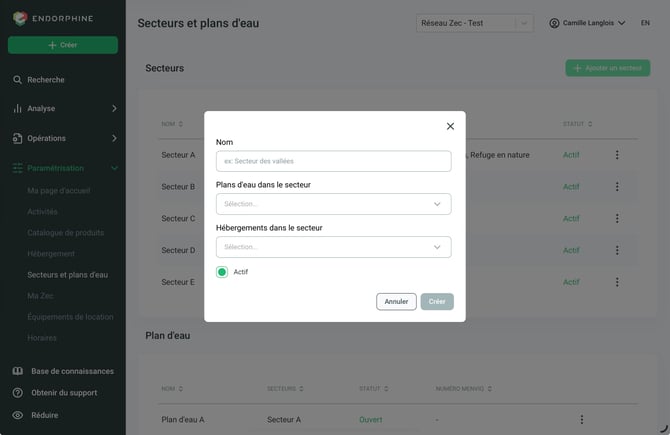
Task: Open the Hébergements dans le secteur dropdown
Action: click(333, 247)
